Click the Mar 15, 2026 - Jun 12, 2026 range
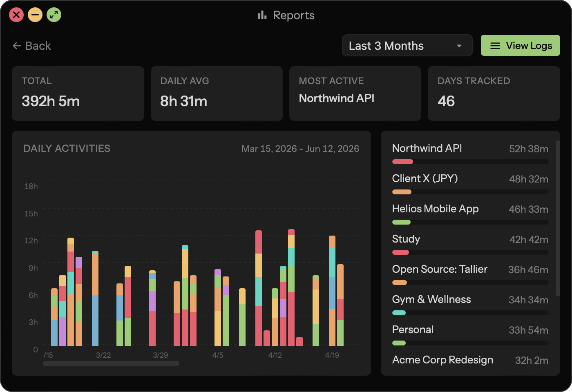Viewport: 572px width, 392px height. click(x=300, y=149)
